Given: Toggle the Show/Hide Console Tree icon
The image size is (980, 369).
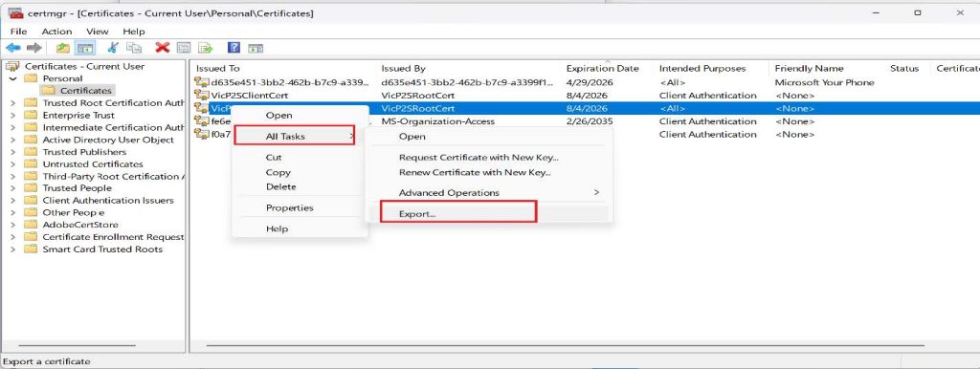Looking at the screenshot, I should coord(84,48).
